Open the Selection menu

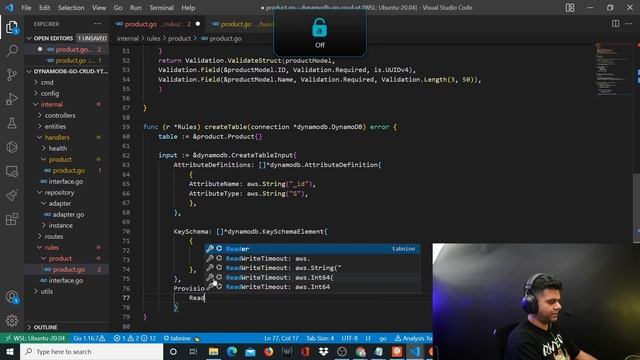(71, 7)
